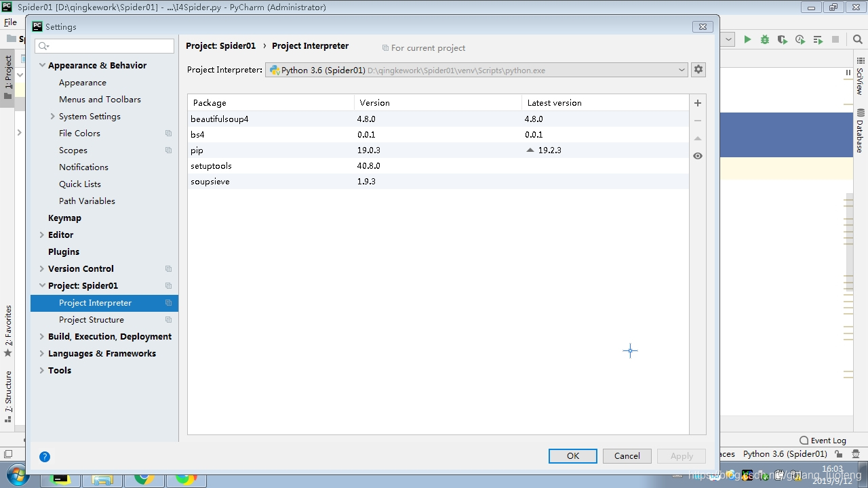
Task: Open the Database side tab
Action: (x=860, y=130)
